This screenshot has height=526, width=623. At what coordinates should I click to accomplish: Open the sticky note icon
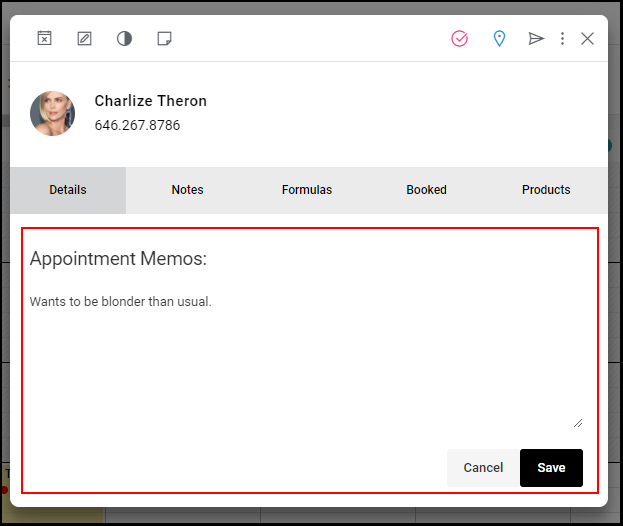pyautogui.click(x=164, y=39)
